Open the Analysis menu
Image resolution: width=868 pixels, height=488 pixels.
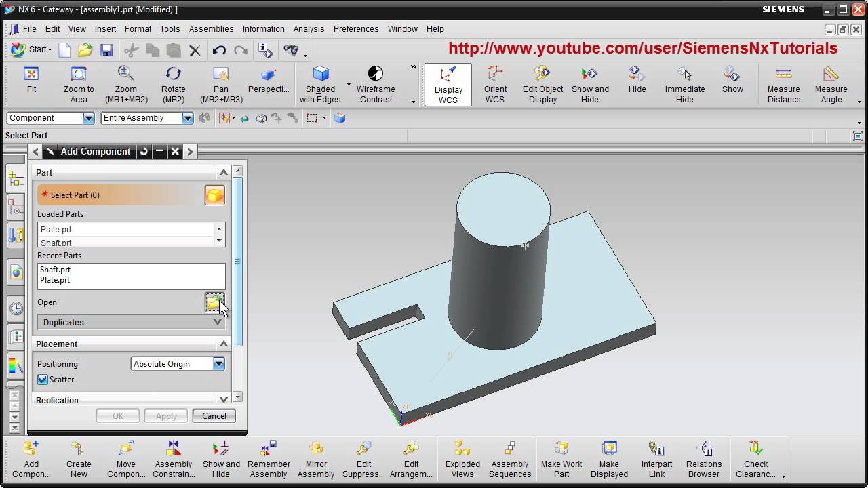309,29
